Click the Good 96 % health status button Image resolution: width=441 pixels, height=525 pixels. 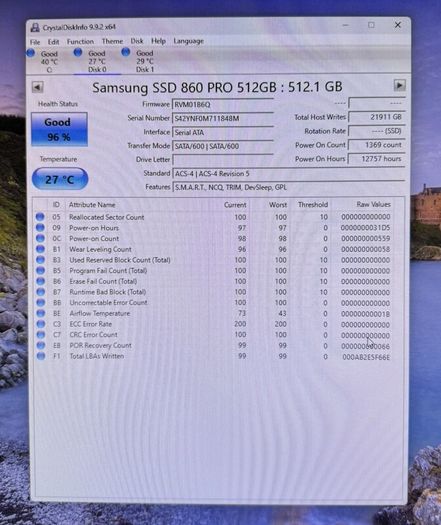point(59,129)
